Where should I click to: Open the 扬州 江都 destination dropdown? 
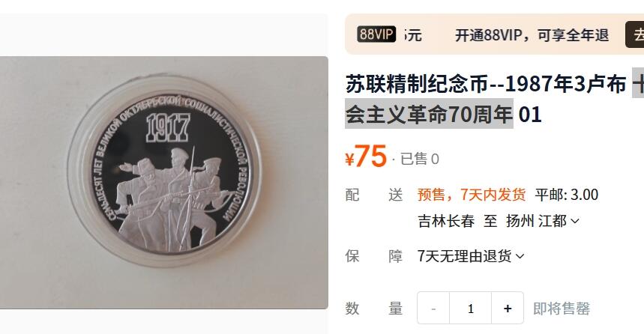(x=543, y=221)
